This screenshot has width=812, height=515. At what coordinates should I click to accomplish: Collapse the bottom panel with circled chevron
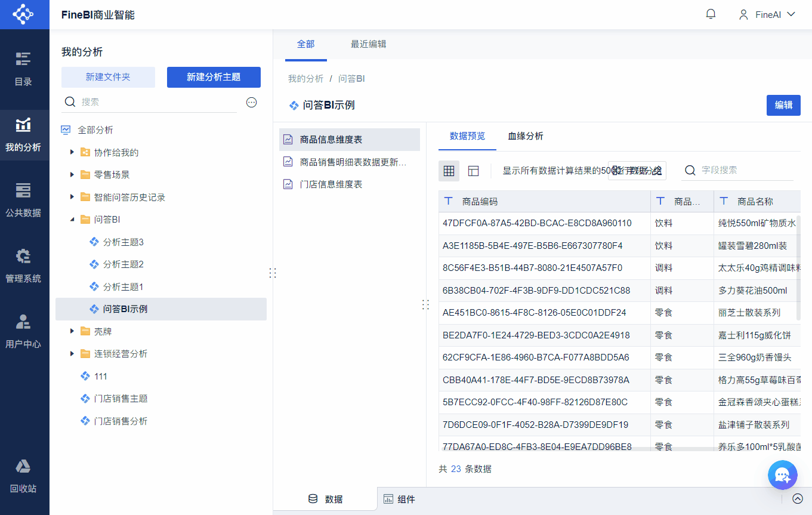[x=798, y=499]
